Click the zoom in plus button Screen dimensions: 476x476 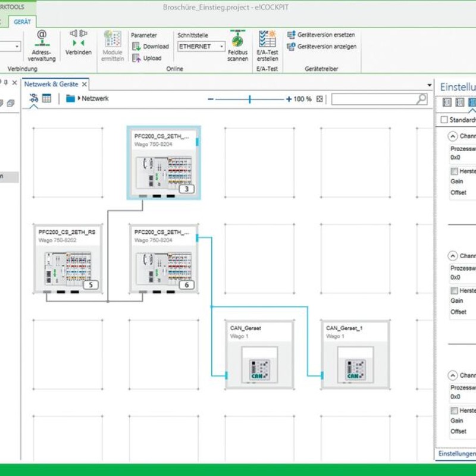pos(289,99)
